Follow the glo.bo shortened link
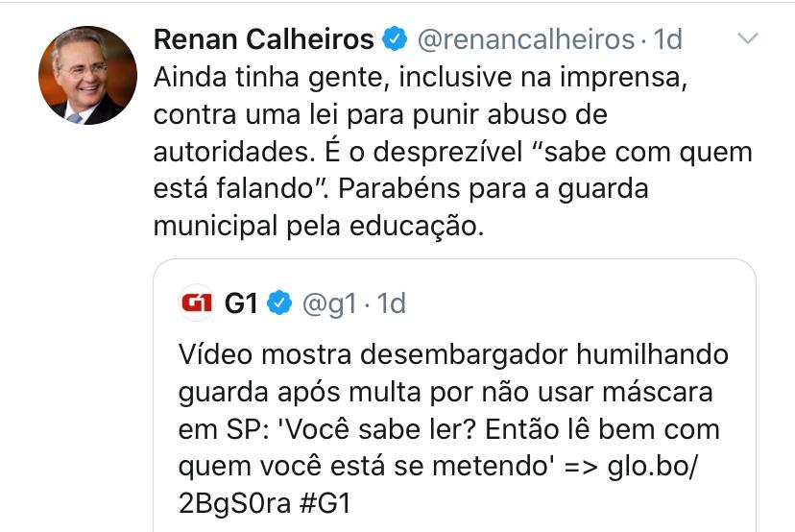Screen dimensions: 795x532 click(438, 485)
